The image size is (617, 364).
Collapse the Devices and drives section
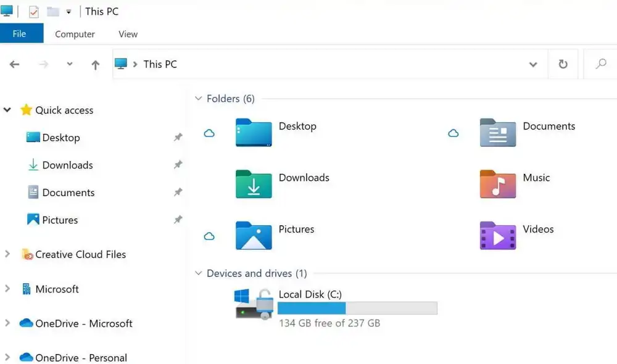point(198,273)
